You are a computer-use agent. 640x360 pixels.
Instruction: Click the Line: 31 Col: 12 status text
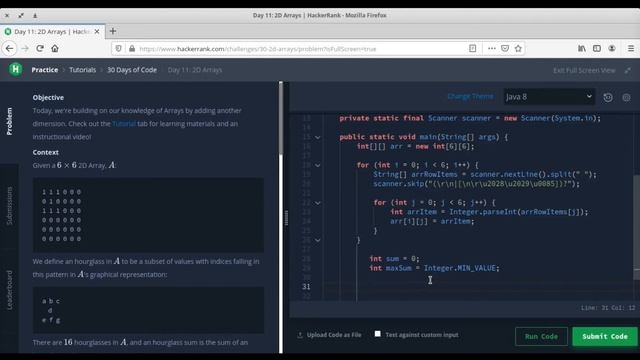(x=608, y=308)
